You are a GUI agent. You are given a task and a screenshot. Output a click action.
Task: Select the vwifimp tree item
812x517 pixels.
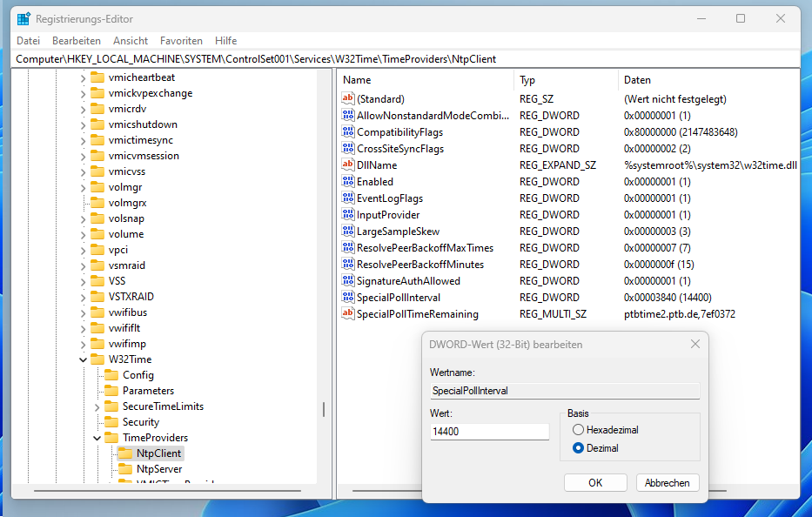(127, 344)
